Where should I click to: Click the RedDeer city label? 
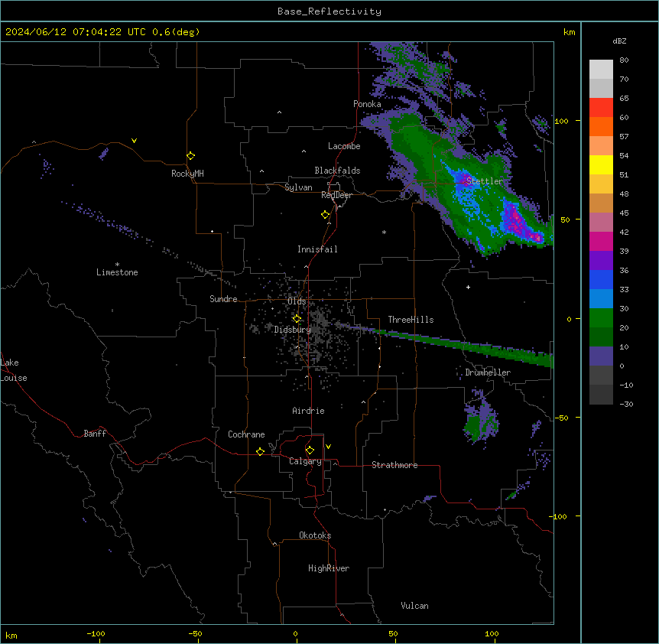[x=336, y=195]
